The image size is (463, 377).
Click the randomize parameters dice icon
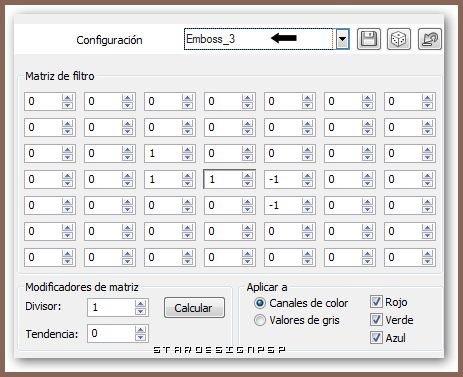click(399, 39)
